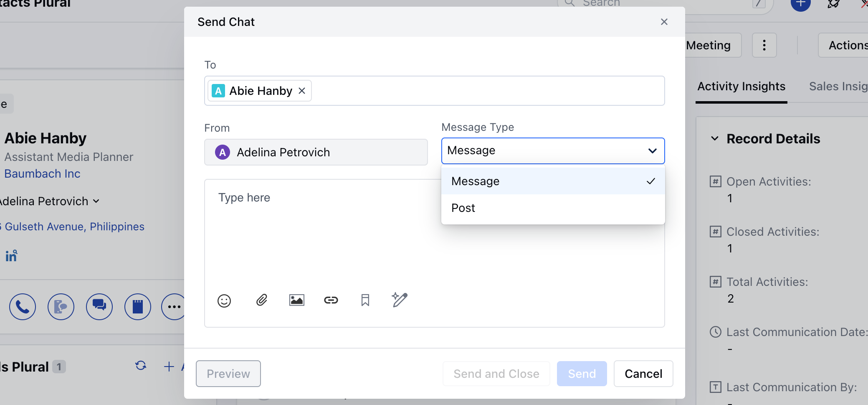Screen dimensions: 868x405
Task: Select Message in the Message Type dropdown
Action: (475, 181)
